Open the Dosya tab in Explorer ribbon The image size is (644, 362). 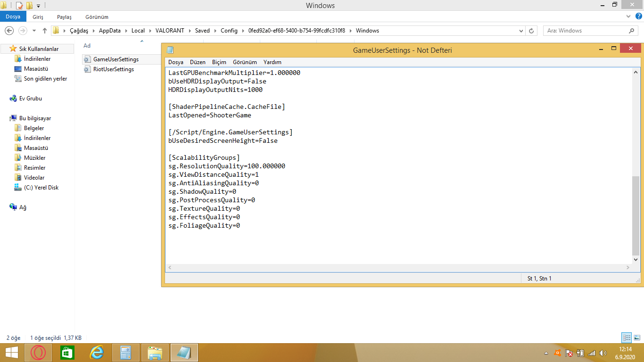pos(13,16)
